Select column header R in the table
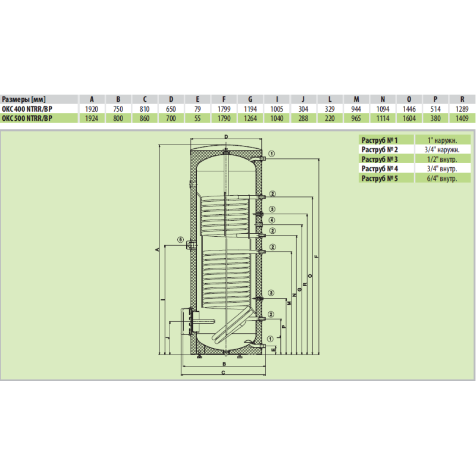The width and height of the screenshot is (476, 476). coord(462,100)
